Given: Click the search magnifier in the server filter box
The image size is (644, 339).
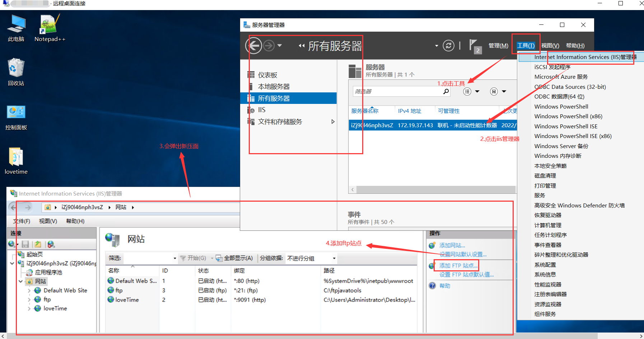Looking at the screenshot, I should [x=446, y=91].
